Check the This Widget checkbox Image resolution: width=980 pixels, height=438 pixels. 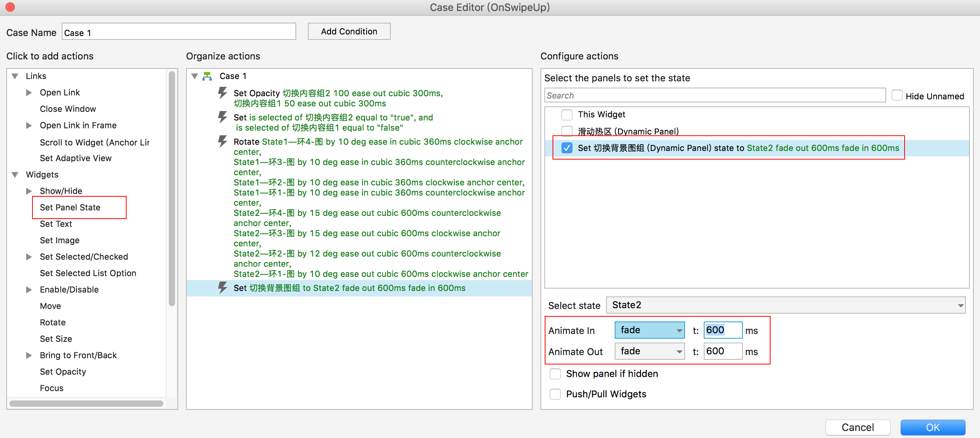pos(567,115)
